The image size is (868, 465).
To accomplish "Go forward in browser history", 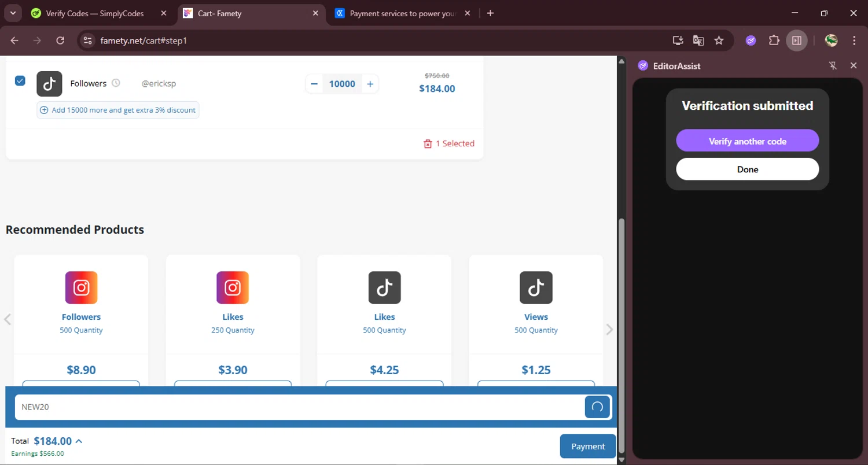I will 37,40.
